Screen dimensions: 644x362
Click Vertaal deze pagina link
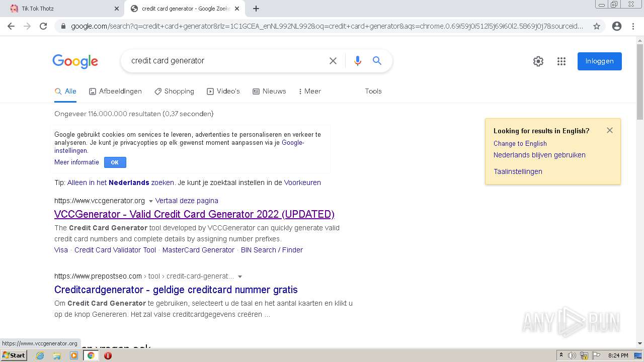point(187,201)
